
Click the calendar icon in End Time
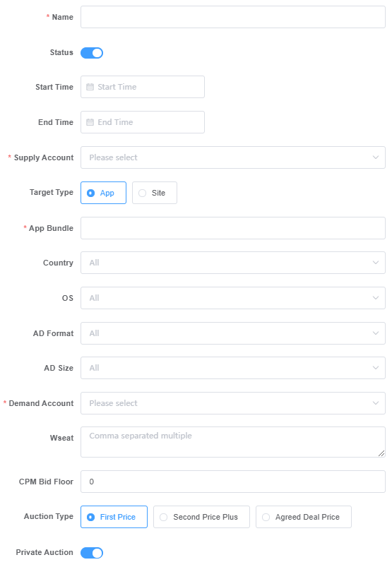(90, 122)
